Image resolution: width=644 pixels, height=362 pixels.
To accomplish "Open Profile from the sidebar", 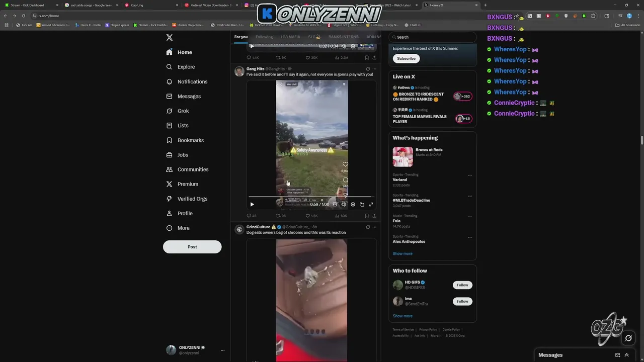I will click(x=179, y=213).
